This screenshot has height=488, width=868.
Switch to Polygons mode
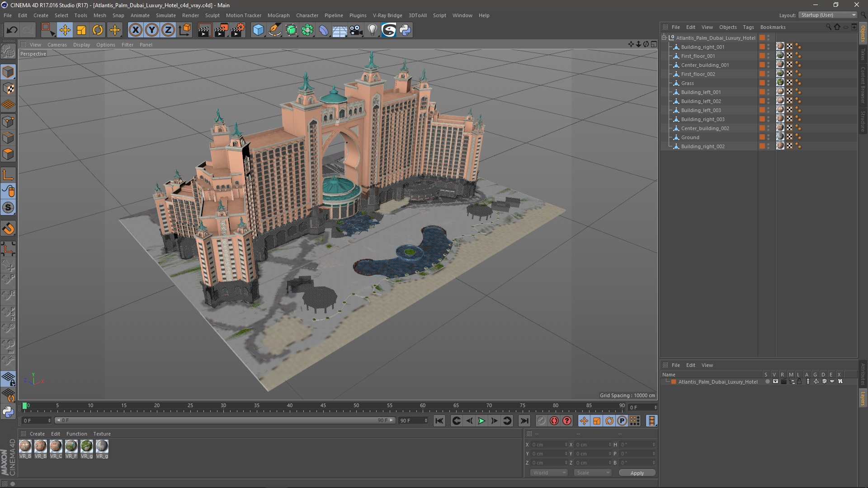point(8,154)
